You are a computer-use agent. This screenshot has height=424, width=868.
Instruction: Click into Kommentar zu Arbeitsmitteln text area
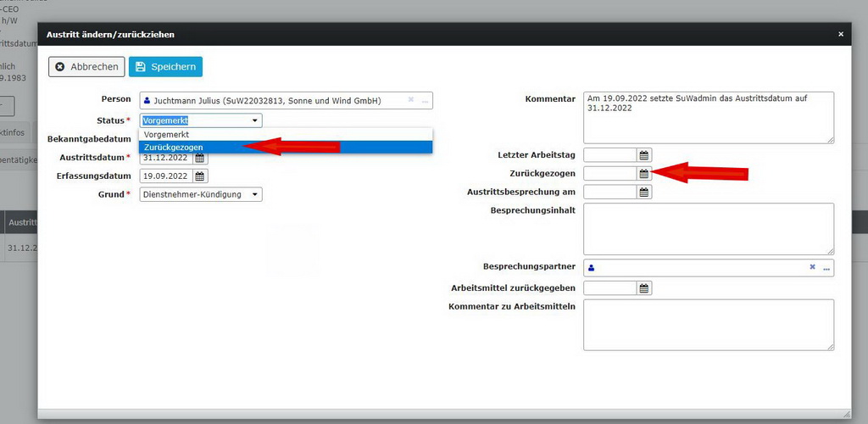tap(709, 325)
